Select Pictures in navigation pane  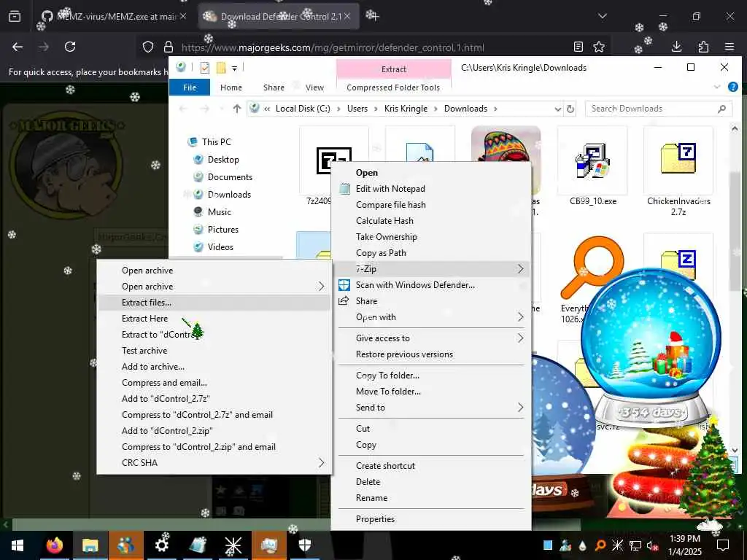223,230
